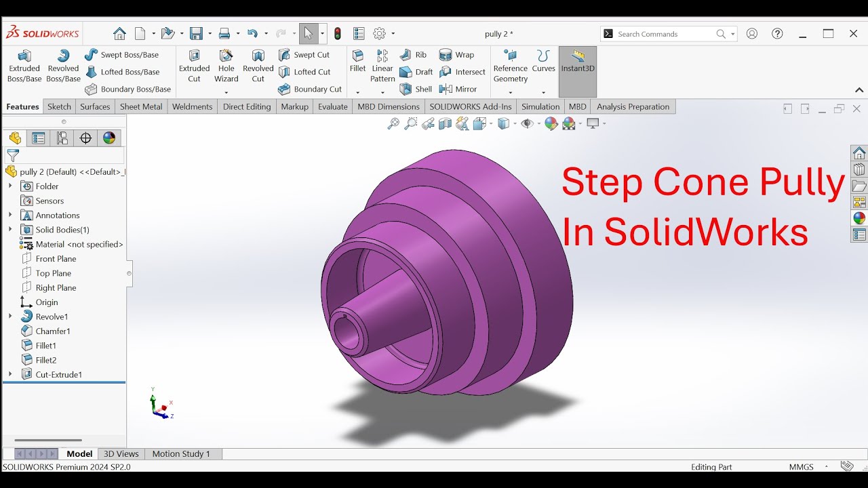The height and width of the screenshot is (488, 868).
Task: Expand the Revolve1 feature node
Action: (10, 317)
